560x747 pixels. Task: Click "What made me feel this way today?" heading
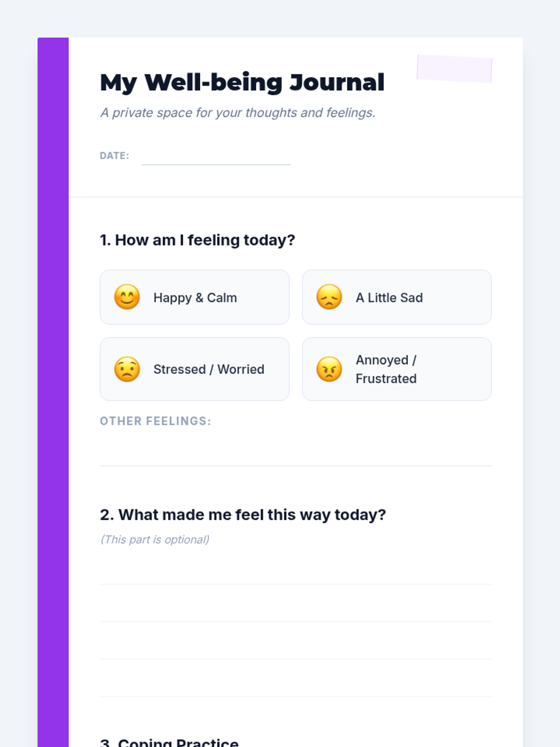click(x=243, y=514)
